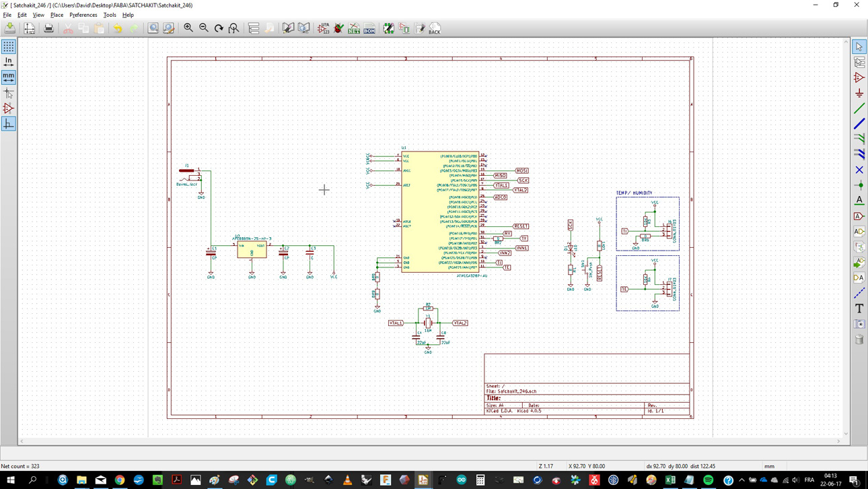
Task: Click the Zoom to fit icon
Action: [x=233, y=28]
